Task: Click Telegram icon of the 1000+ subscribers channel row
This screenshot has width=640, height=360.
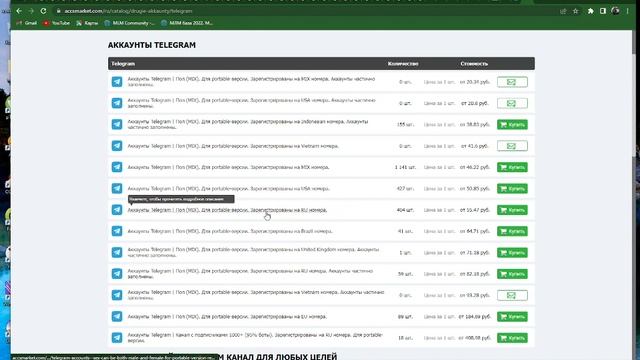Action: pos(117,338)
